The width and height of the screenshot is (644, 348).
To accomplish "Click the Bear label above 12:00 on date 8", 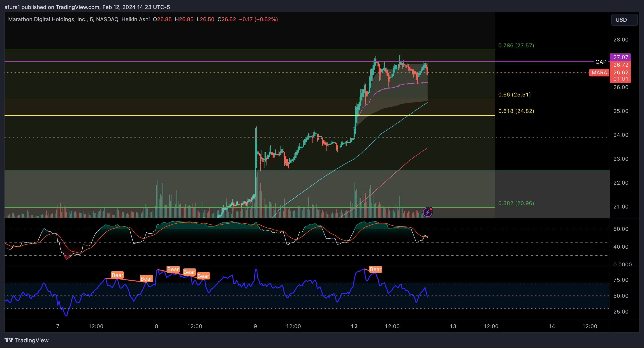I will tap(189, 272).
